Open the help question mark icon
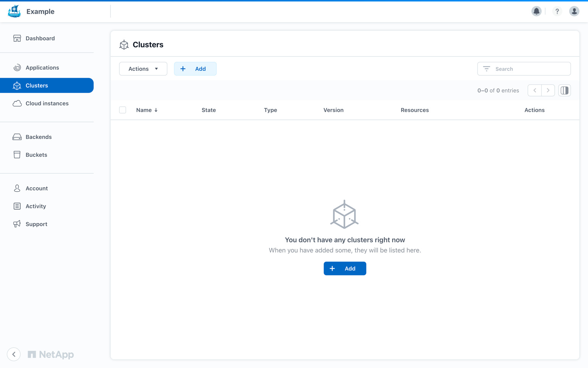The image size is (588, 368). point(557,11)
